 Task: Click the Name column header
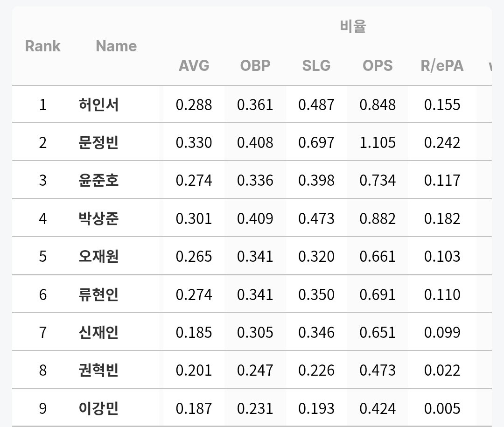[116, 46]
